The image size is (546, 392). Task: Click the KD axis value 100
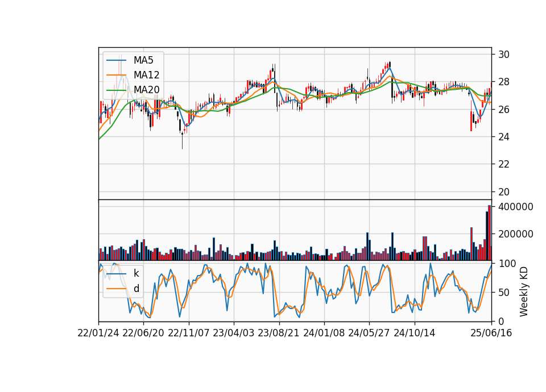click(x=507, y=264)
